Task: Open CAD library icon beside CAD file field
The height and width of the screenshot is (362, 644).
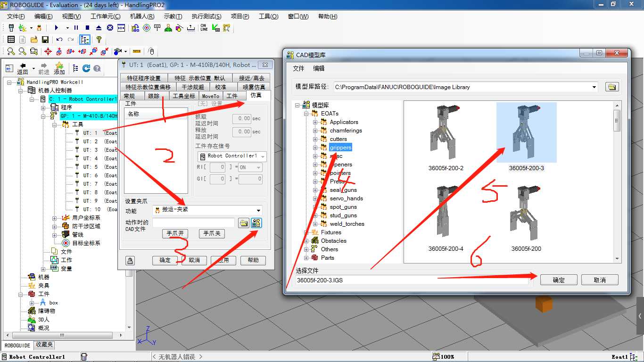Action: [x=256, y=223]
